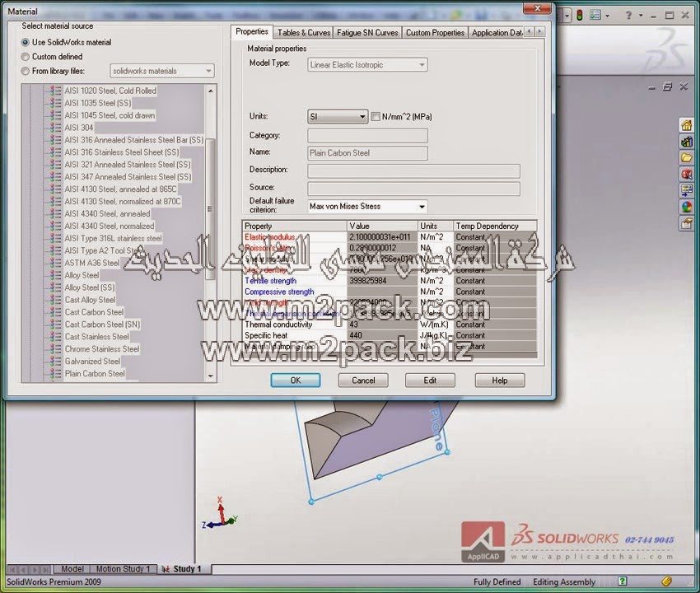Switch to Tables & Curves tab
The width and height of the screenshot is (700, 593).
pos(304,33)
